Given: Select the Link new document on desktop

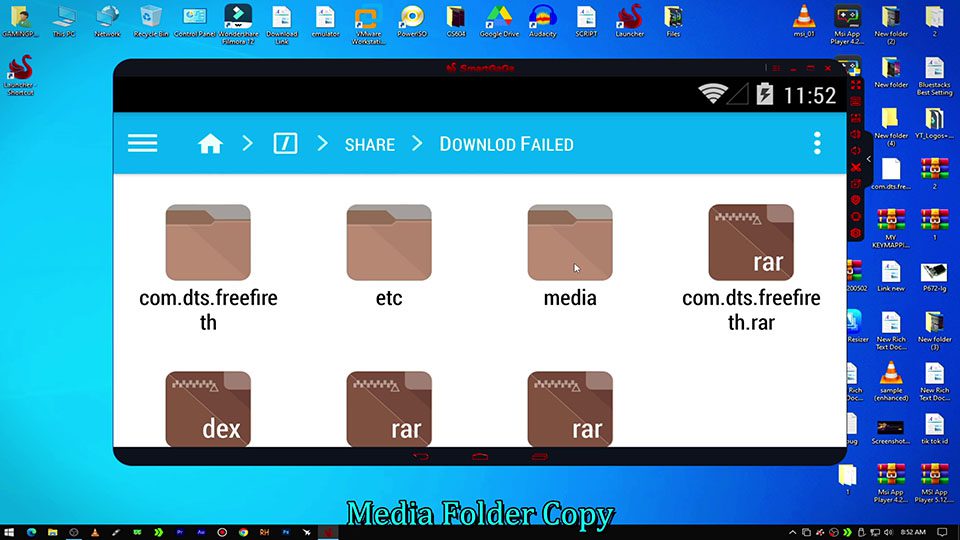Looking at the screenshot, I should [x=891, y=276].
